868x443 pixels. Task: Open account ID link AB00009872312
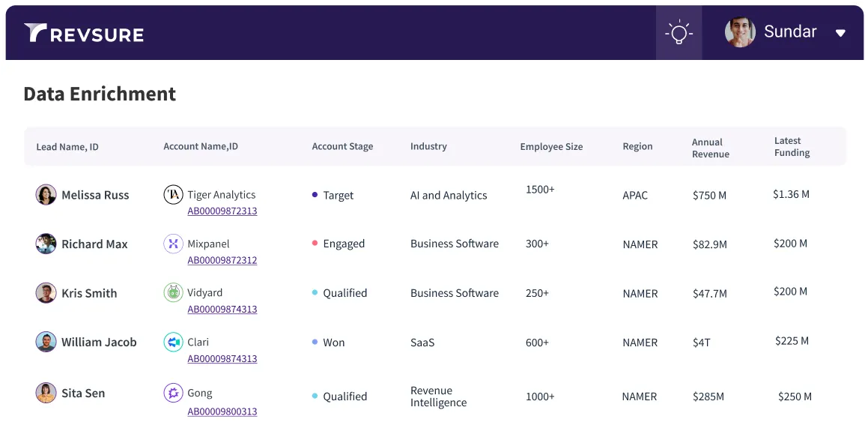[x=222, y=260]
